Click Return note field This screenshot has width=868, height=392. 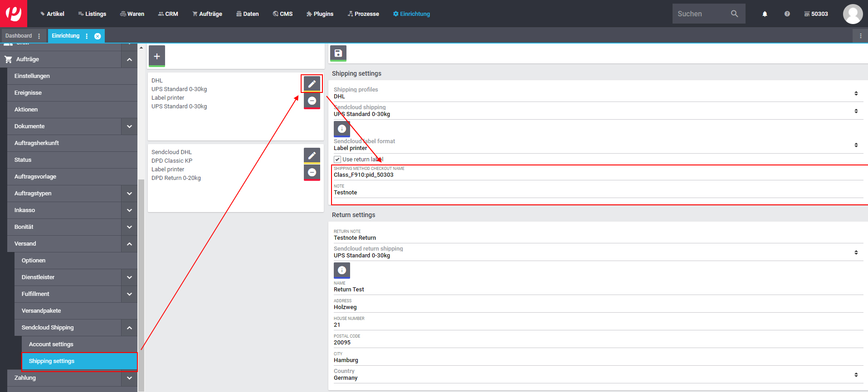[x=598, y=235]
